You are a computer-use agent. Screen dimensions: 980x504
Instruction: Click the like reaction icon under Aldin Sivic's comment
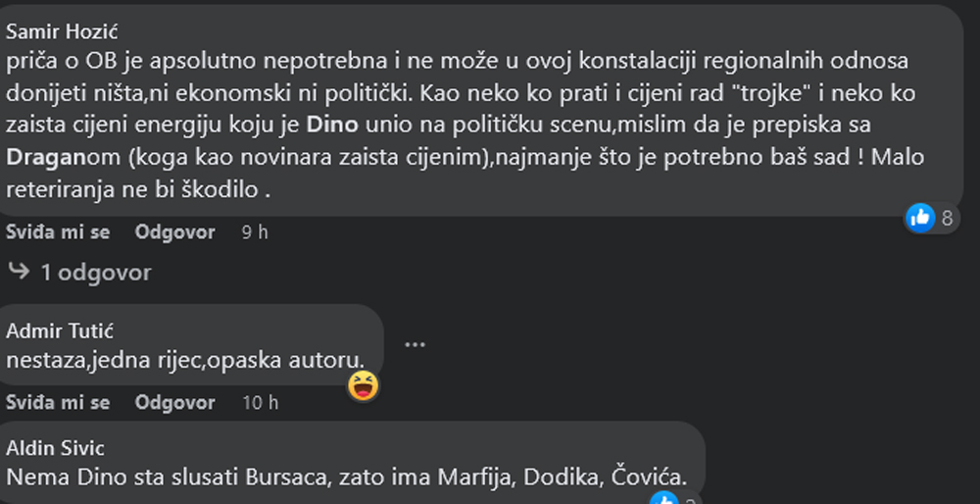(664, 499)
